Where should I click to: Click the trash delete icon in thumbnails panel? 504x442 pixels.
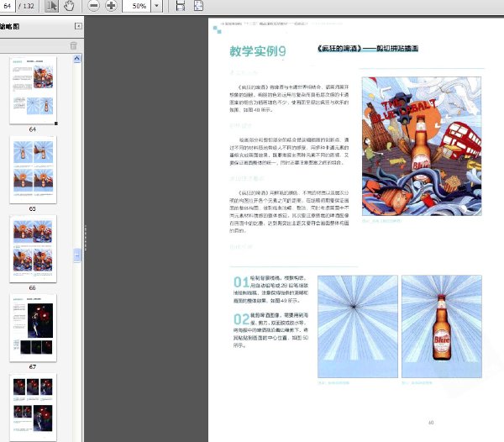(74, 45)
